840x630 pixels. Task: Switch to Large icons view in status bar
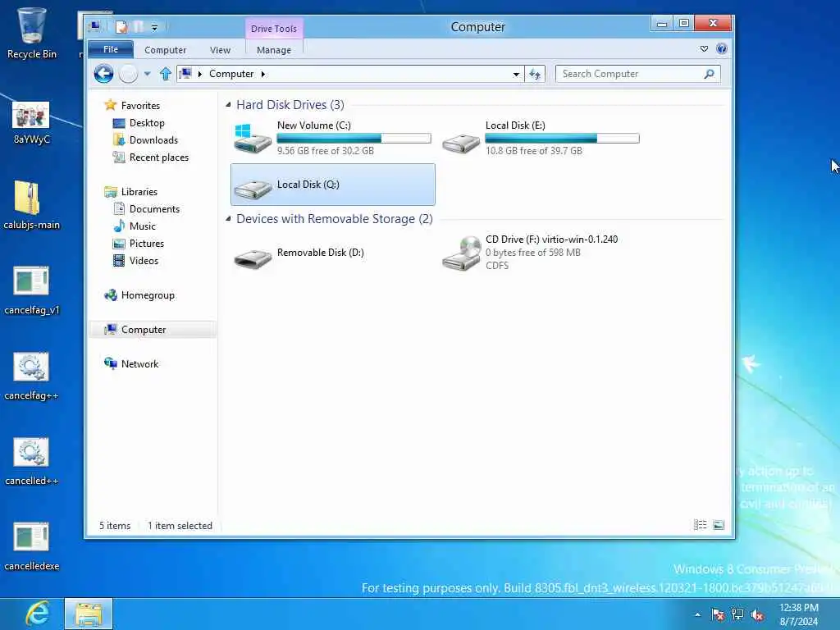719,525
